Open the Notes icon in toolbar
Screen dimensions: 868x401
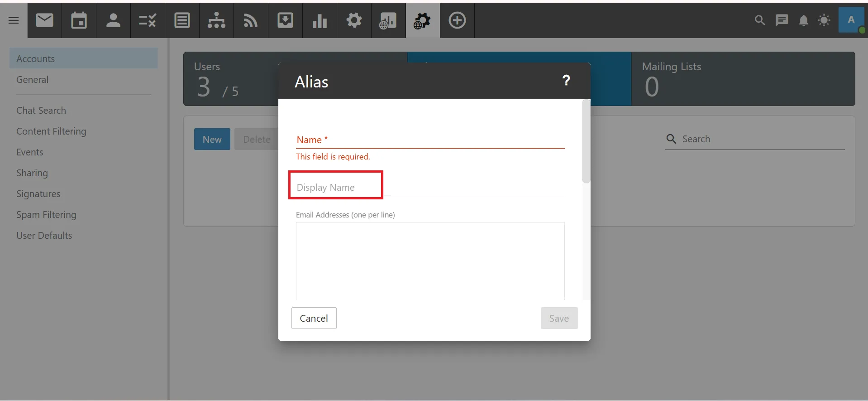(x=182, y=20)
